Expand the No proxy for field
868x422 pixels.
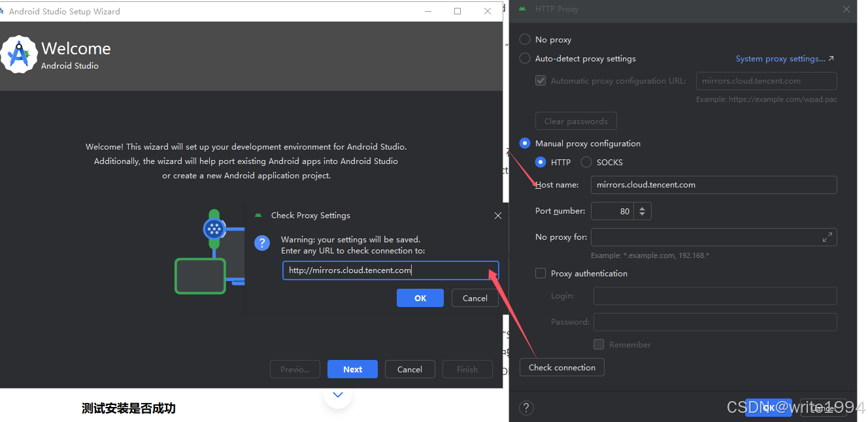[x=827, y=237]
